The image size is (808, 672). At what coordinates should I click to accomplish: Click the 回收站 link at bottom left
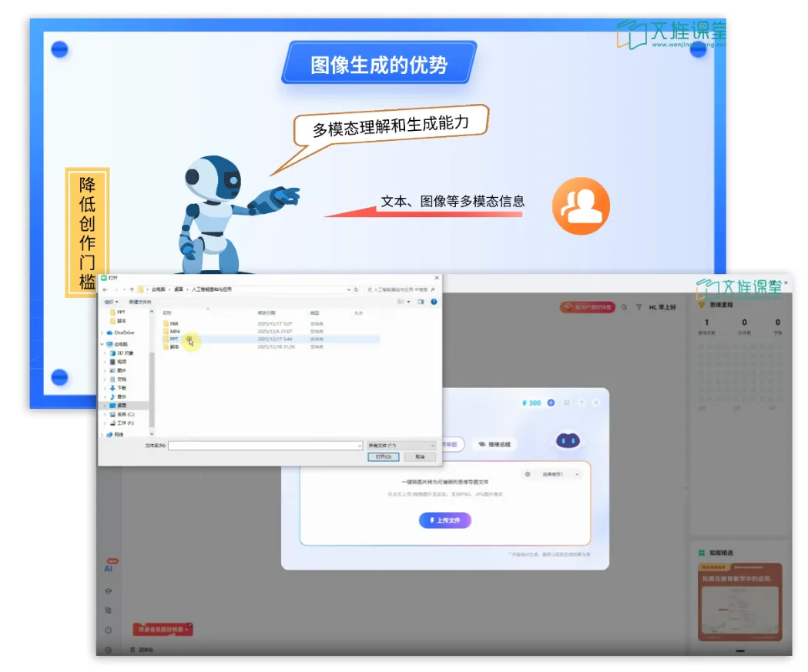tap(146, 650)
